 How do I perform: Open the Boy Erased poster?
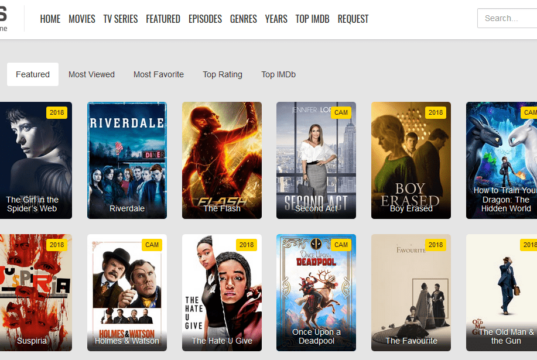click(411, 160)
